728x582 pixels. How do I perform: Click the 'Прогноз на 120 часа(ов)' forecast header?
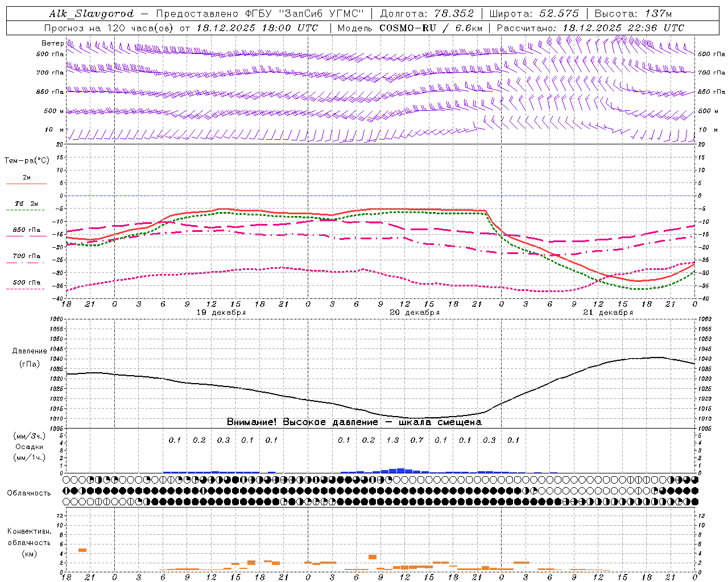[109, 28]
